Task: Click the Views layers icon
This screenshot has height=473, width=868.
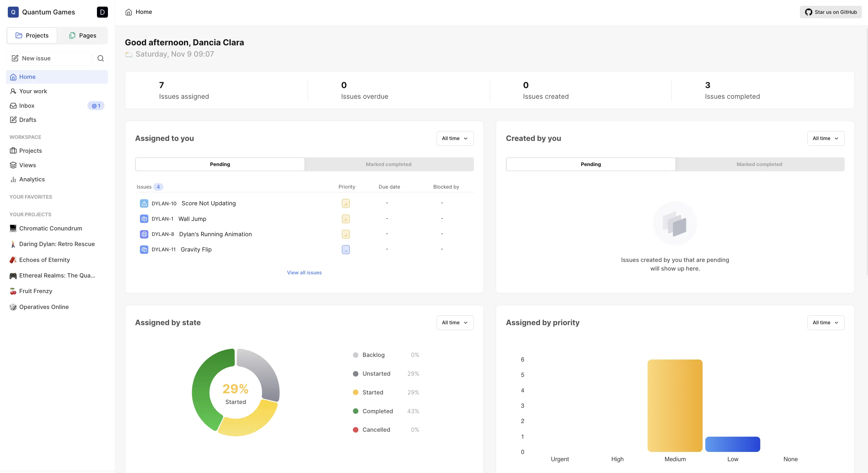Action: pos(13,165)
